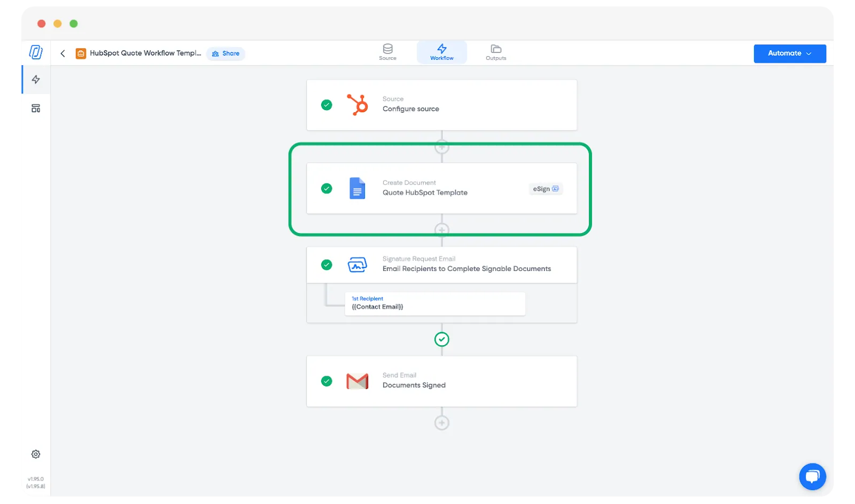This screenshot has height=504, width=855.
Task: Click the green check on Signature Request Email
Action: coord(327,265)
